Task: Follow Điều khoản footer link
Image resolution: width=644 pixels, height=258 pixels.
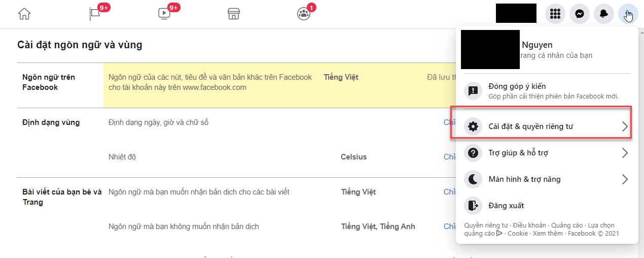Action: pos(529,225)
